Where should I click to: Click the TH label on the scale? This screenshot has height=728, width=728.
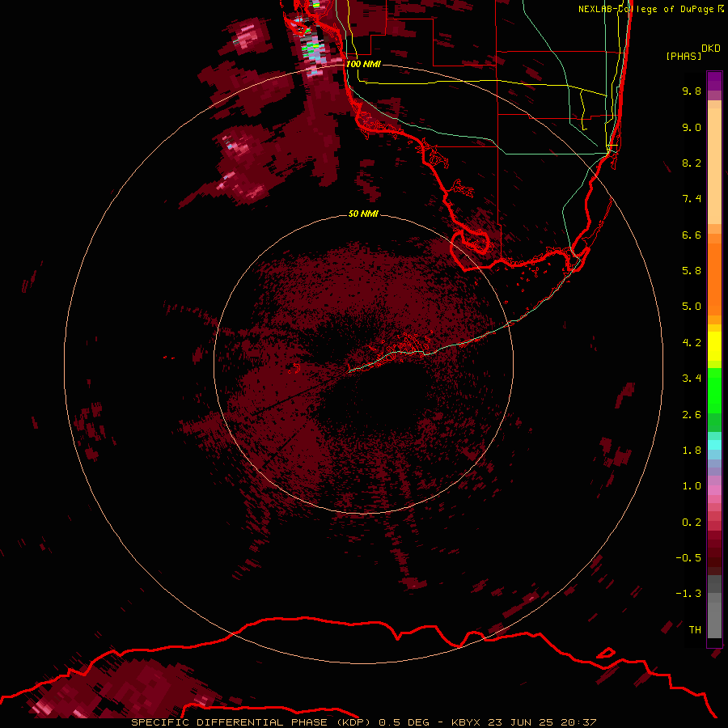pyautogui.click(x=695, y=630)
